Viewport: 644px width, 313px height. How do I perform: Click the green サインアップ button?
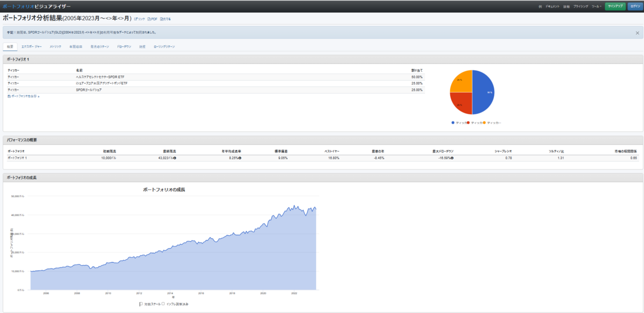[615, 6]
